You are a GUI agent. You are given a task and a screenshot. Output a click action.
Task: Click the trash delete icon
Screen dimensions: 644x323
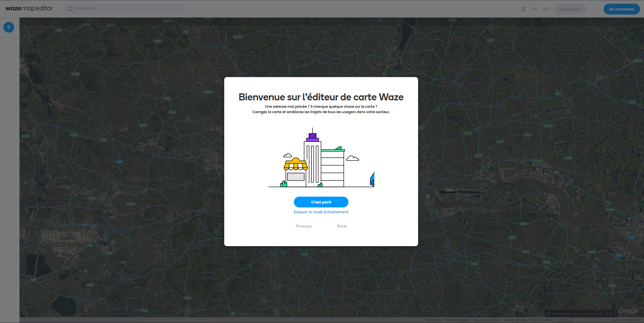pos(523,9)
